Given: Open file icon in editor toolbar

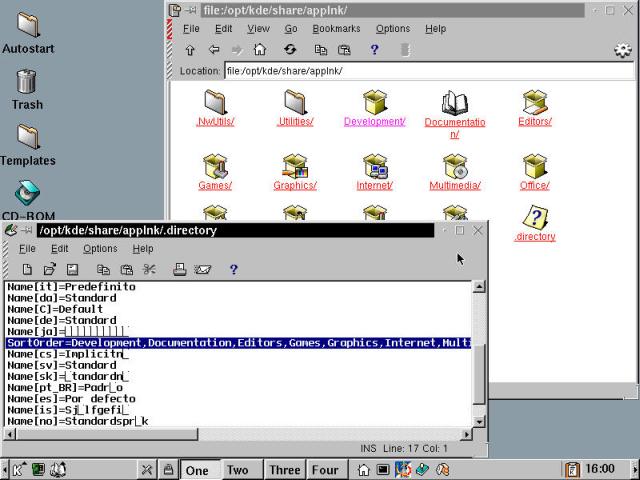Looking at the screenshot, I should pos(50,269).
